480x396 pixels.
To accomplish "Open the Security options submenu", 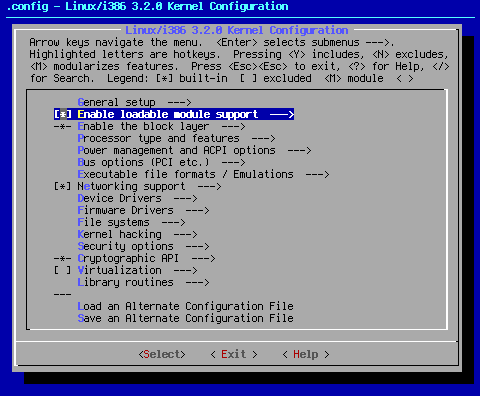I will point(143,246).
